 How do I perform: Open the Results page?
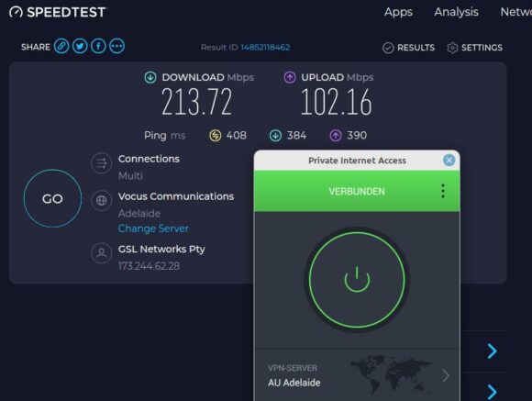point(408,48)
